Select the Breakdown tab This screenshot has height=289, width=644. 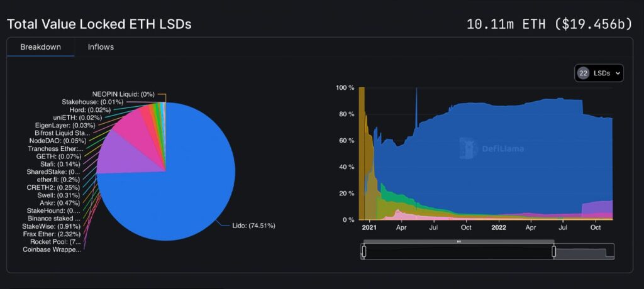[x=40, y=47]
